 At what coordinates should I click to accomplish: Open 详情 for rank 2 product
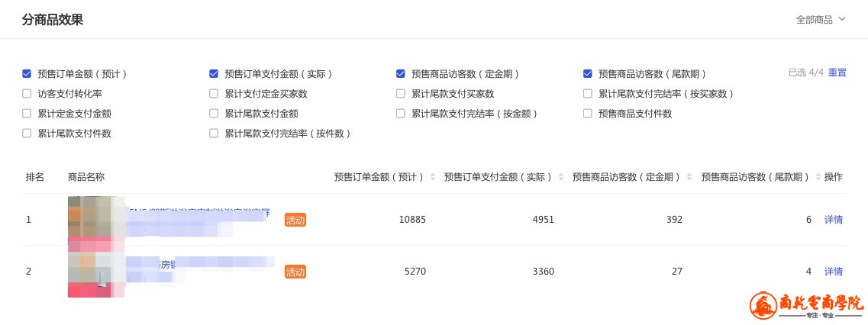[834, 272]
